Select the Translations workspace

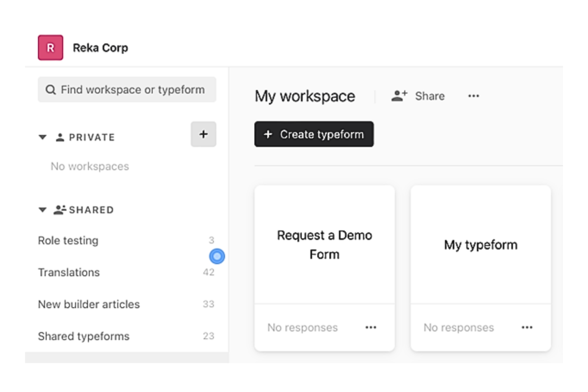69,272
